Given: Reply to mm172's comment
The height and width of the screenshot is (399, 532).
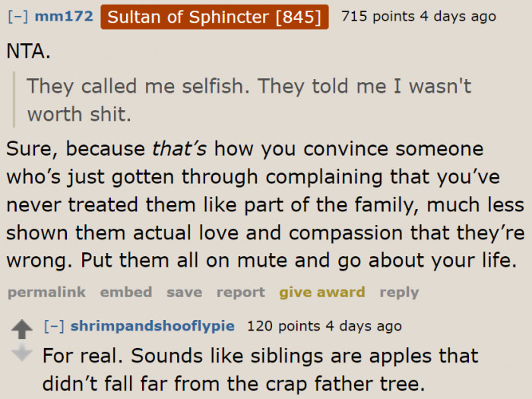Looking at the screenshot, I should (399, 292).
